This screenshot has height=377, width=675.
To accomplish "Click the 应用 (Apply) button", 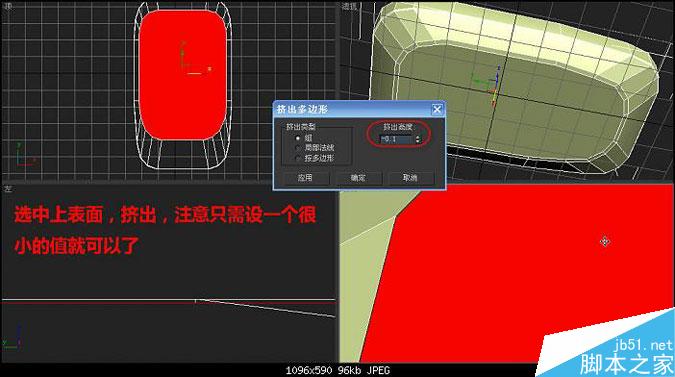I will [305, 178].
